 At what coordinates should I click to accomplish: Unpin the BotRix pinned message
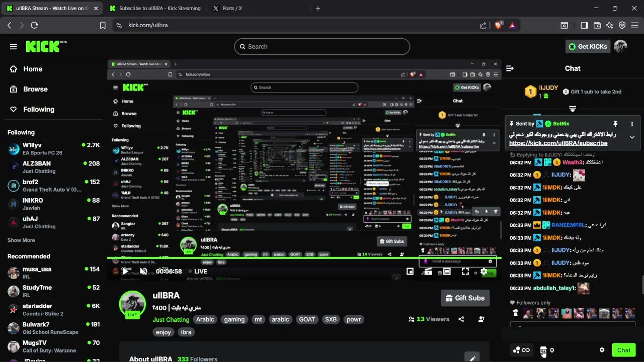pyautogui.click(x=615, y=124)
